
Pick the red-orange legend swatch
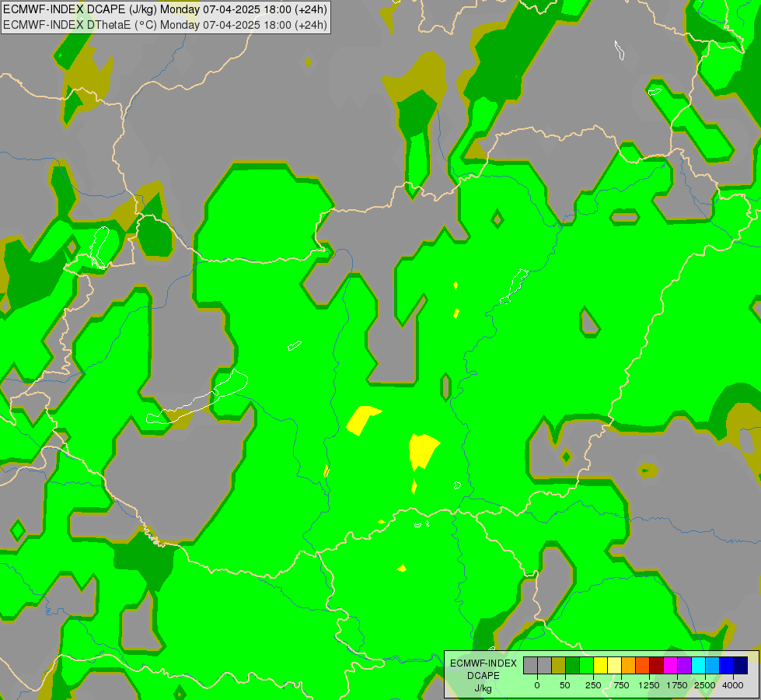643,666
